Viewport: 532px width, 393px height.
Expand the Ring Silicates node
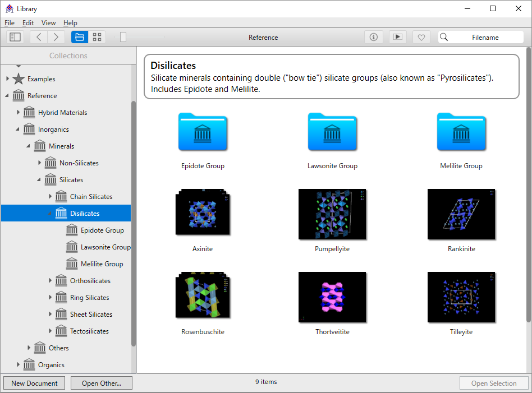pyautogui.click(x=50, y=297)
